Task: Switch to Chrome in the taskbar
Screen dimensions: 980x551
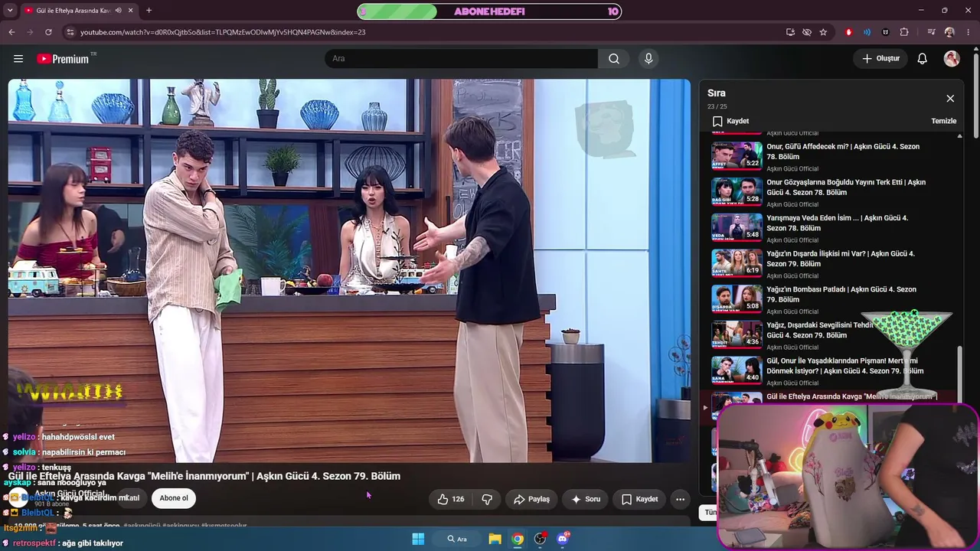Action: [x=518, y=539]
